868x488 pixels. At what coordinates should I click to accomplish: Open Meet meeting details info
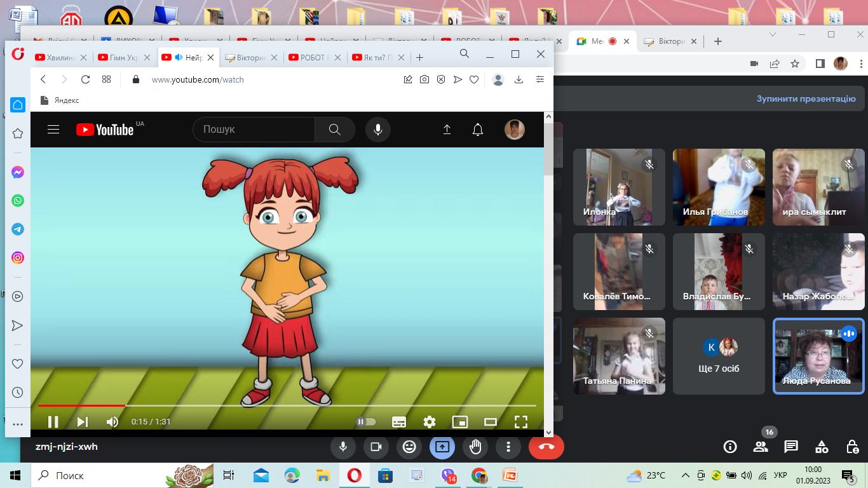730,447
